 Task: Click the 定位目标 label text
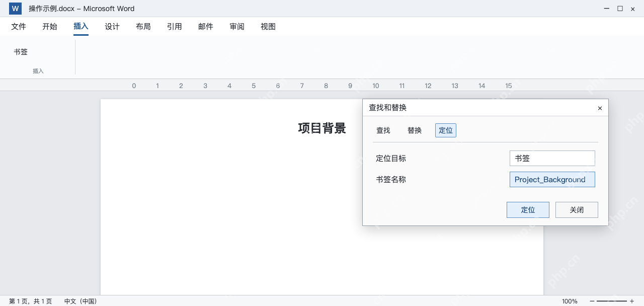pos(391,159)
